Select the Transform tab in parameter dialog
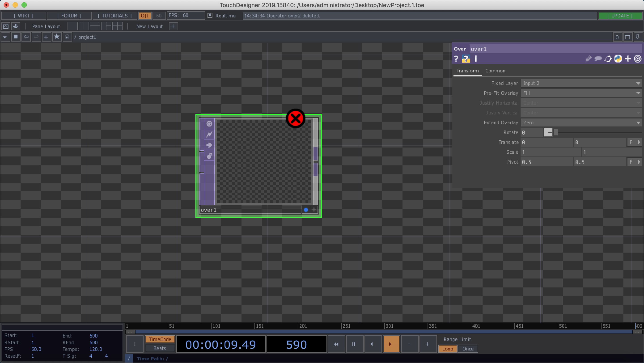This screenshot has height=363, width=644. [x=468, y=71]
